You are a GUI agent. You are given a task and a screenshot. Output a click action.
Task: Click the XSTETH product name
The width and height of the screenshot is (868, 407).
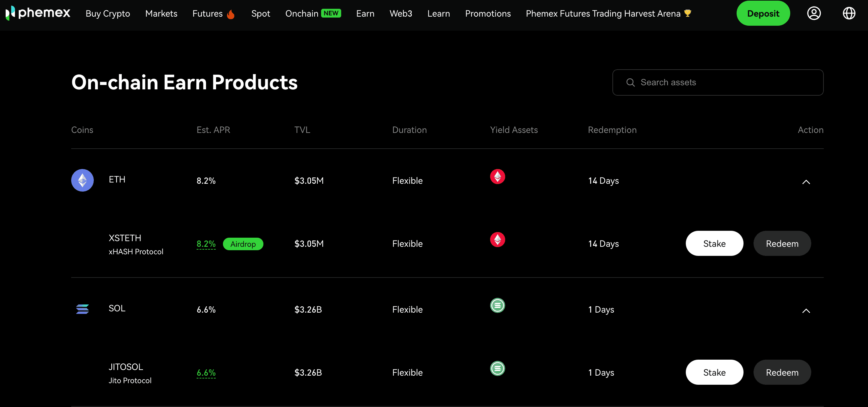[125, 238]
